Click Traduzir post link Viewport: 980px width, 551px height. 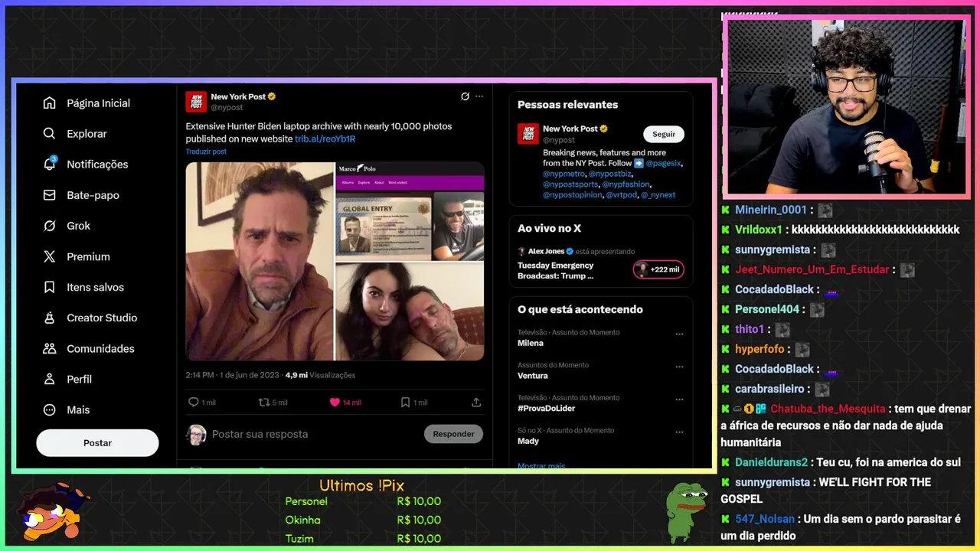click(x=206, y=152)
